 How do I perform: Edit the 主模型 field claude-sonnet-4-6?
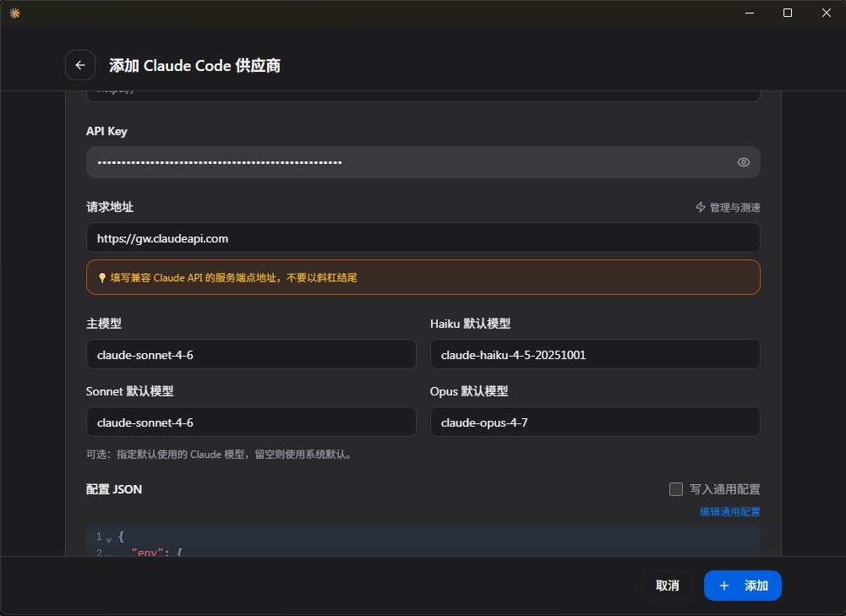(x=251, y=354)
